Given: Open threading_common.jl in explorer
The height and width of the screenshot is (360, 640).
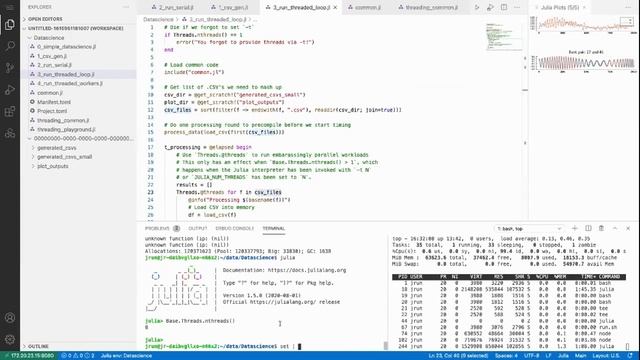Looking at the screenshot, I should click(78, 120).
